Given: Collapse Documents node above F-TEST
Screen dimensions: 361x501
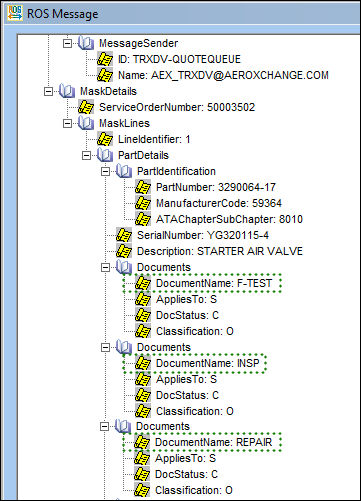Looking at the screenshot, I should point(105,267).
